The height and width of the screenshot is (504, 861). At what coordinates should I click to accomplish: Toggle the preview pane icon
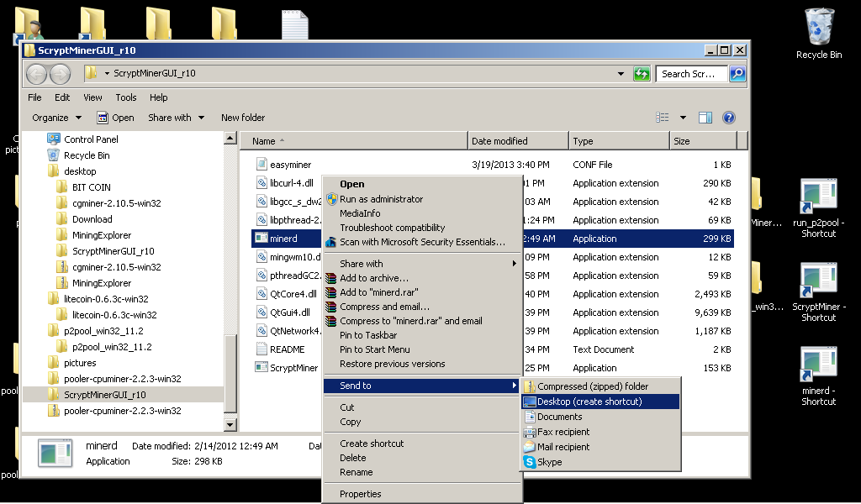(x=705, y=118)
